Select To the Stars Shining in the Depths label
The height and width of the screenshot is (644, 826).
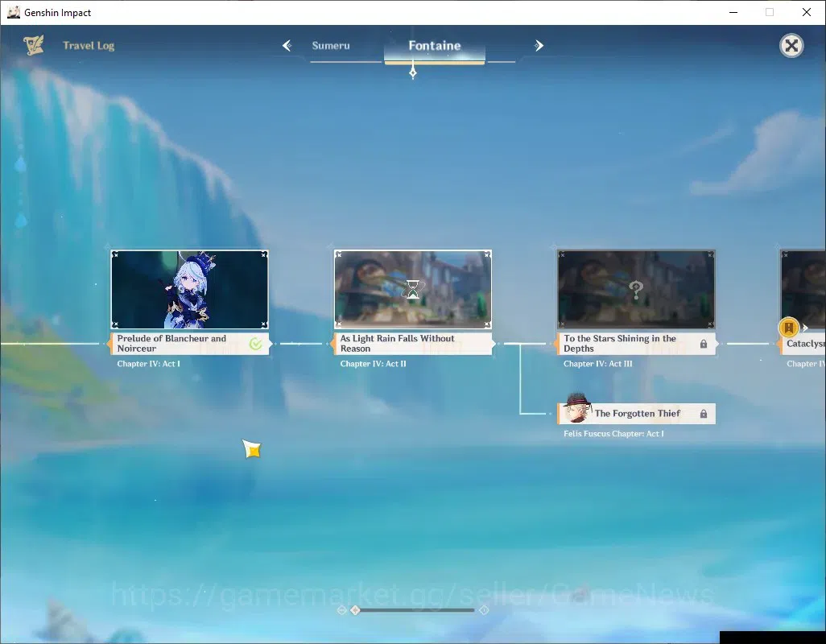(x=636, y=343)
